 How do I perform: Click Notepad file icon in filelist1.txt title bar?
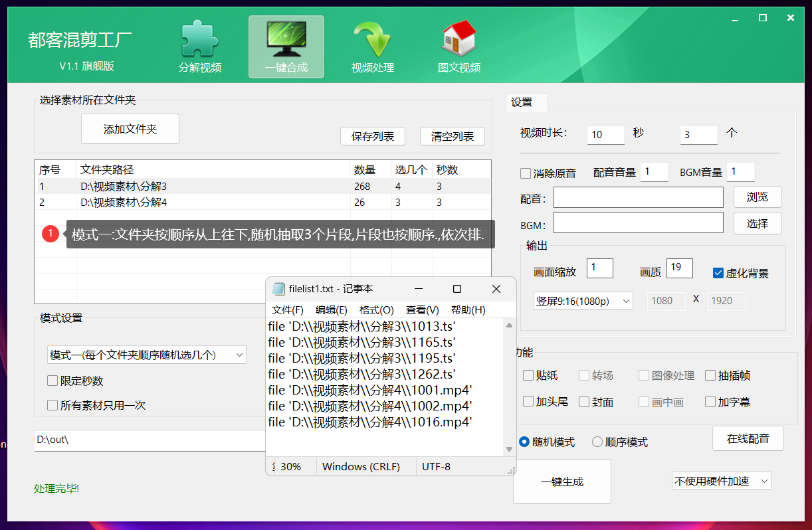pyautogui.click(x=278, y=289)
